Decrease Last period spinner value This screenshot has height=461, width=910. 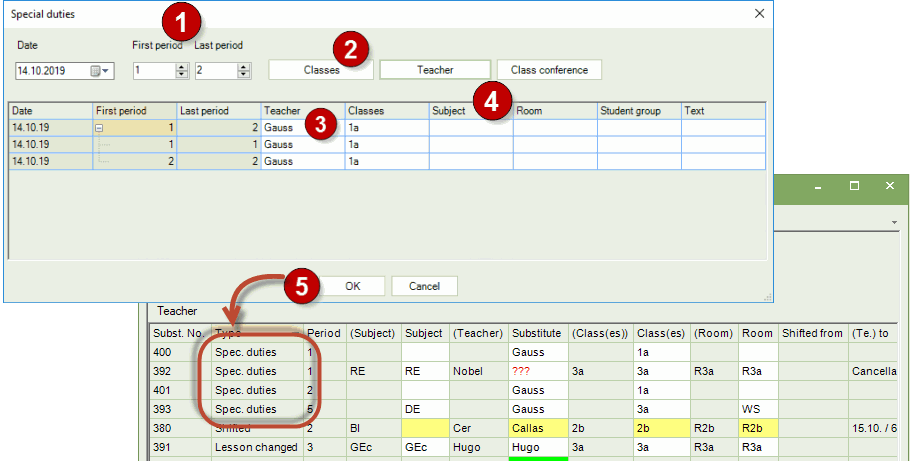[x=243, y=75]
